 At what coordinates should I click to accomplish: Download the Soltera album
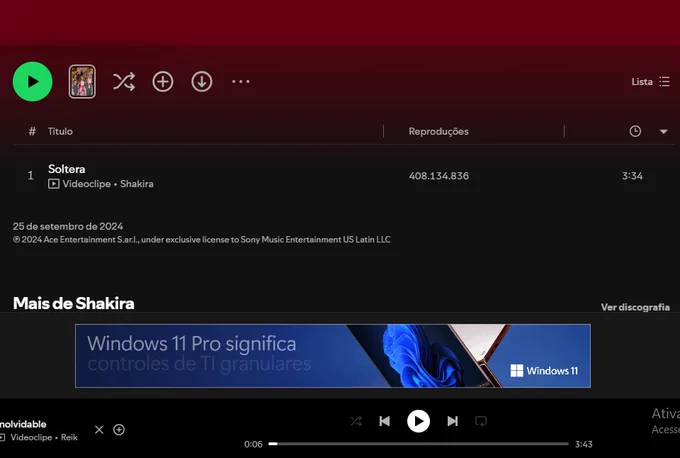click(x=202, y=82)
